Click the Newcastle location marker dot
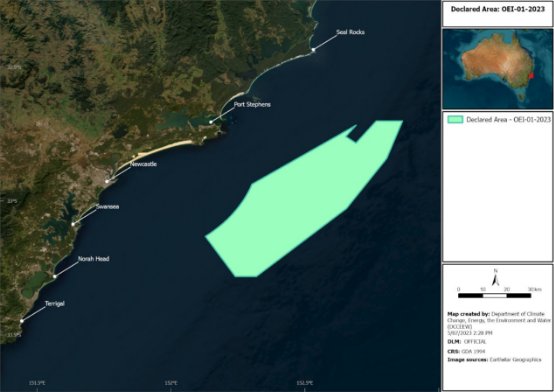This screenshot has width=554, height=392. [x=107, y=181]
